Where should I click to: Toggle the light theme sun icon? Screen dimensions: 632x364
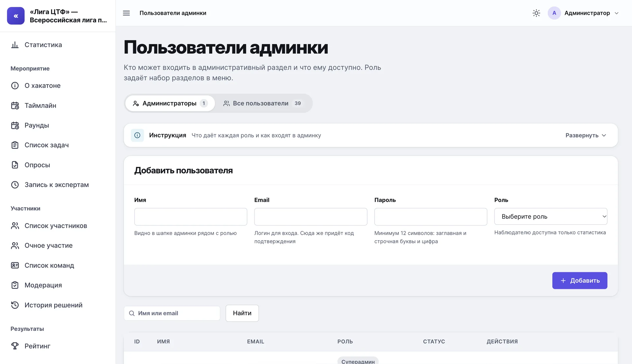click(536, 13)
